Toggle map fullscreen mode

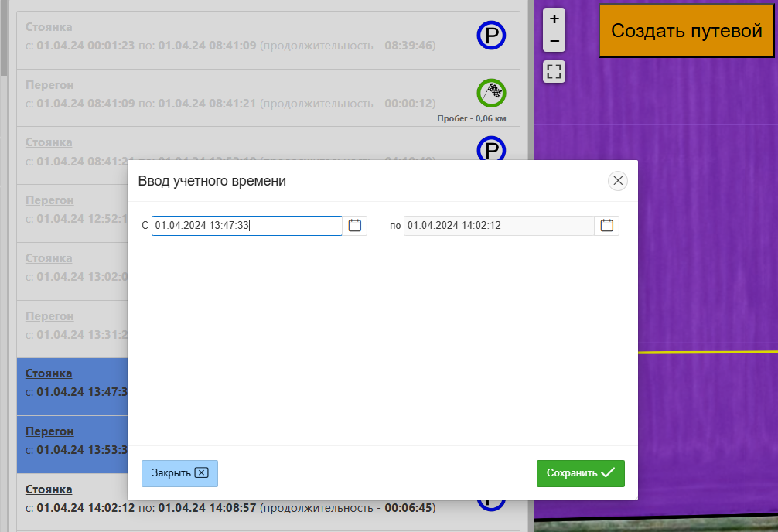coord(554,72)
